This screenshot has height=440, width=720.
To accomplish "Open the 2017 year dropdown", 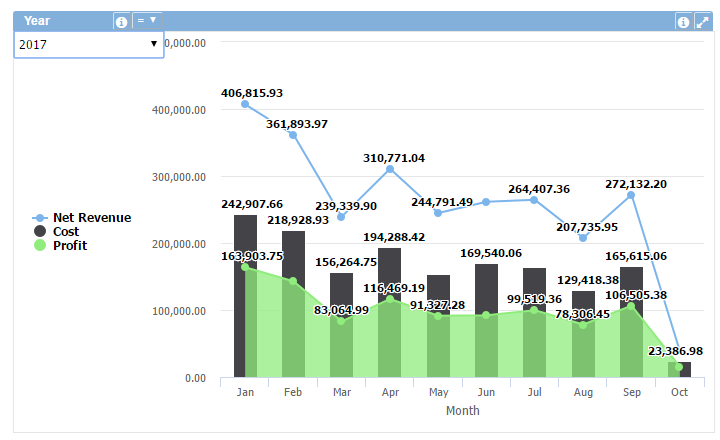I will coord(88,44).
